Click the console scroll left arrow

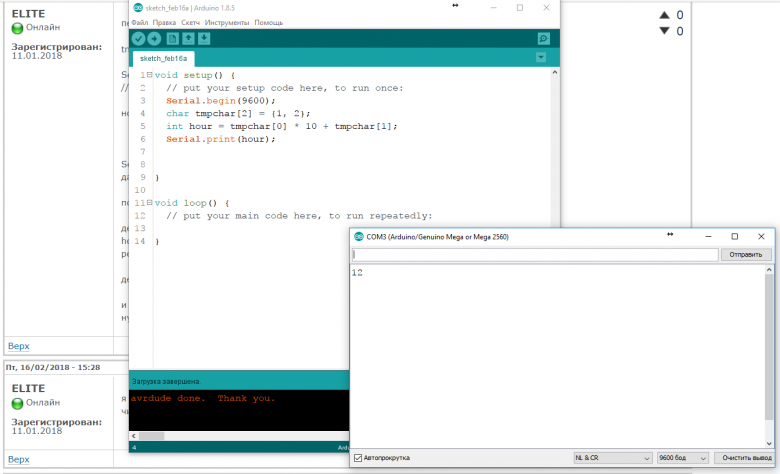coord(133,436)
